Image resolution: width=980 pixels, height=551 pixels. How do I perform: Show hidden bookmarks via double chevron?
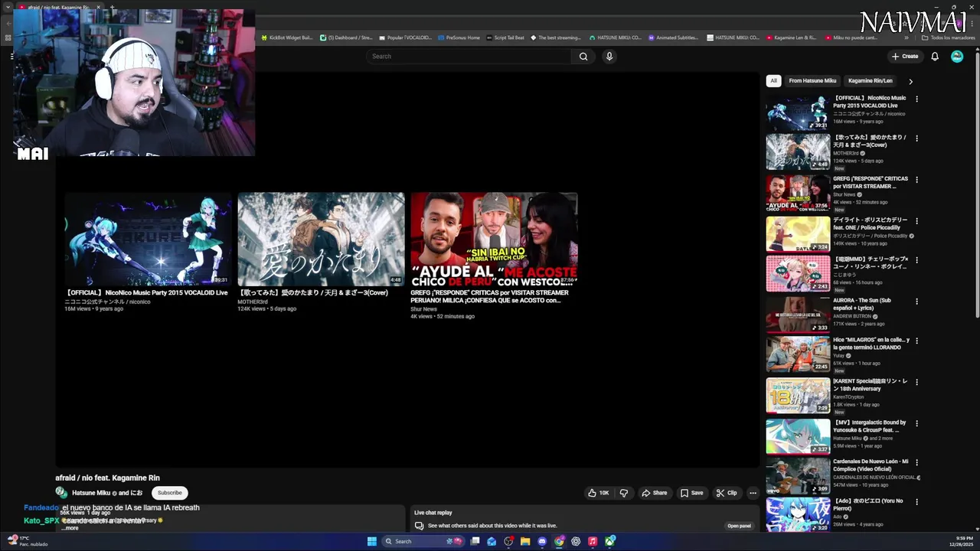click(x=906, y=37)
